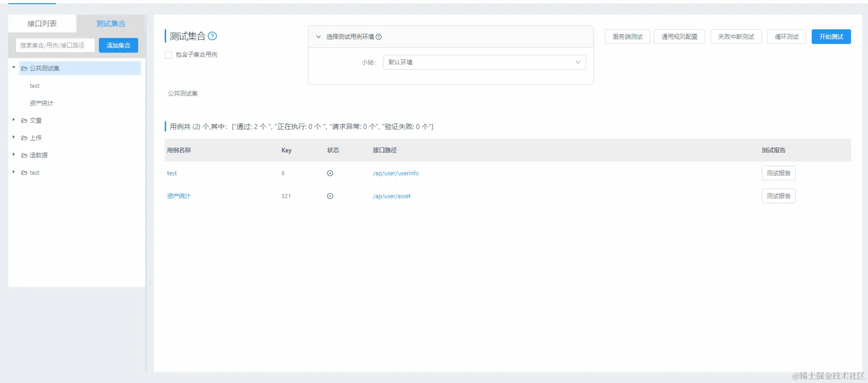
Task: Collapse the 公共测试集 tree arrow
Action: pyautogui.click(x=14, y=68)
